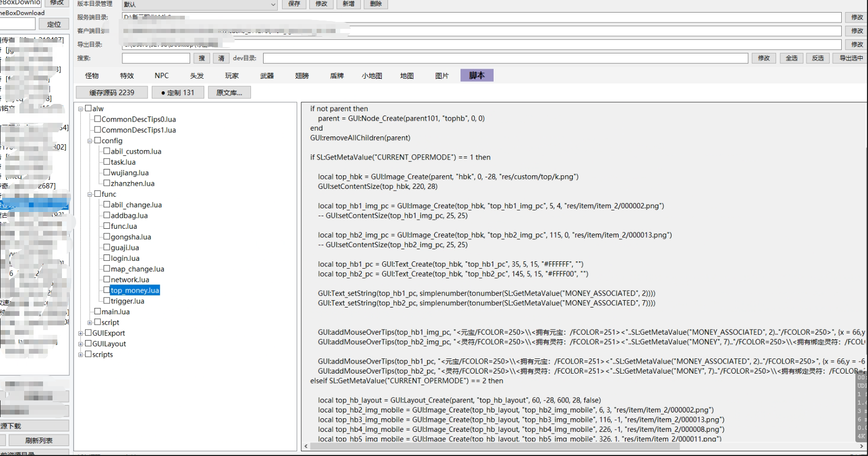Image resolution: width=868 pixels, height=456 pixels.
Task: Collapse the config folder node
Action: tap(90, 141)
